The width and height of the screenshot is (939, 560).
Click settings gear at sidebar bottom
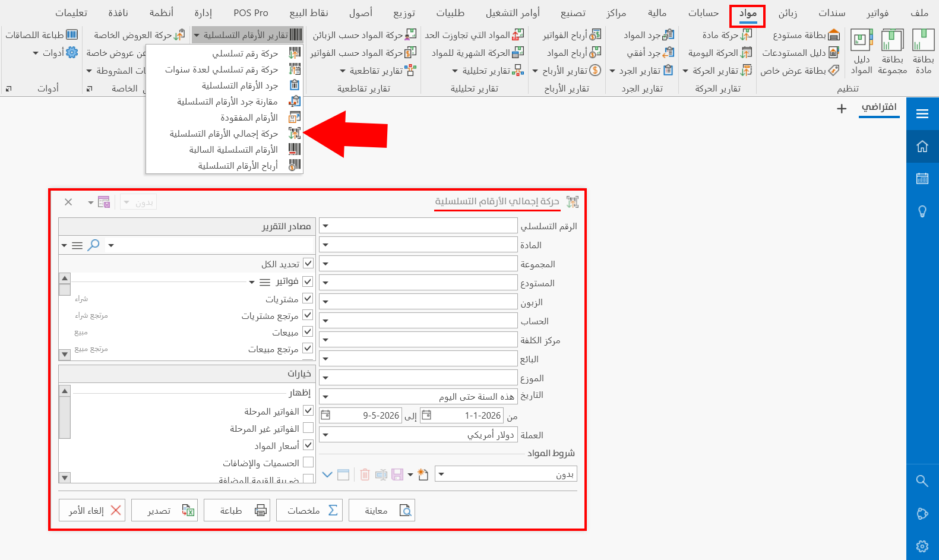[x=922, y=546]
